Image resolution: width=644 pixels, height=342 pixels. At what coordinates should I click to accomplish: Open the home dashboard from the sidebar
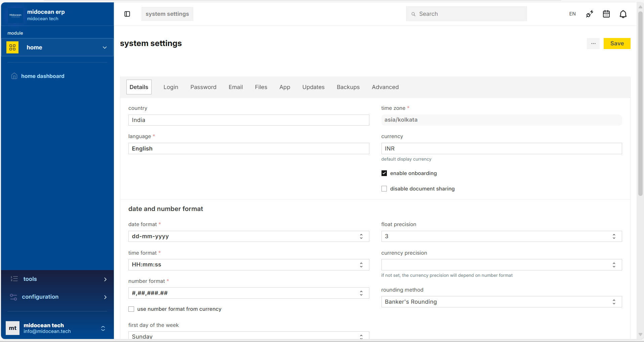click(42, 76)
